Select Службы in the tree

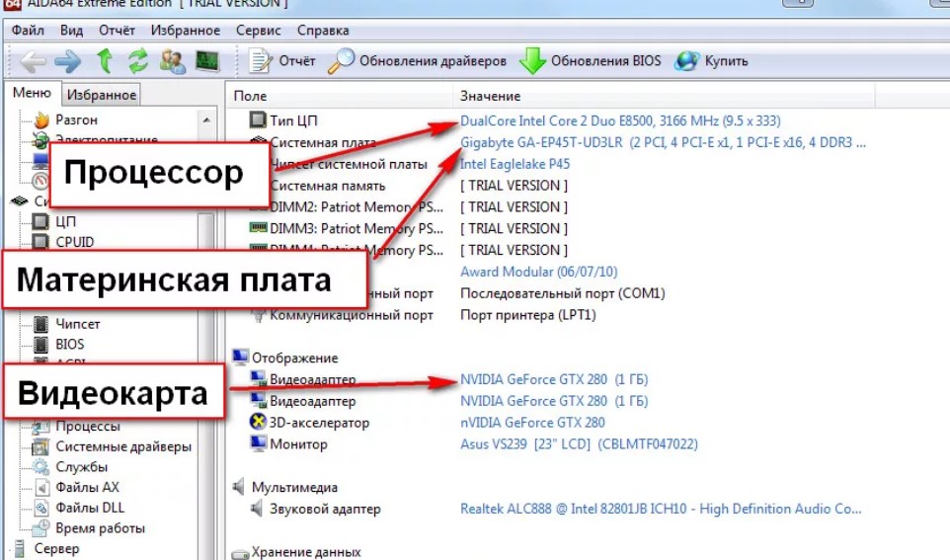[82, 467]
